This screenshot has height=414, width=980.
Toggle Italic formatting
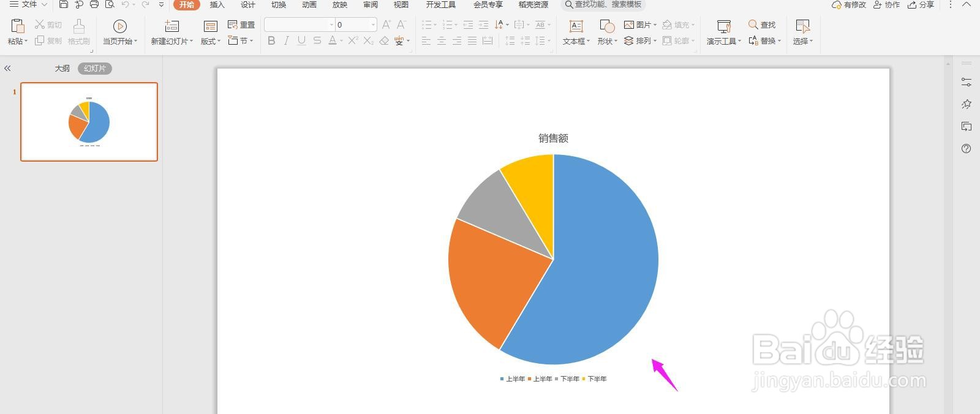286,40
